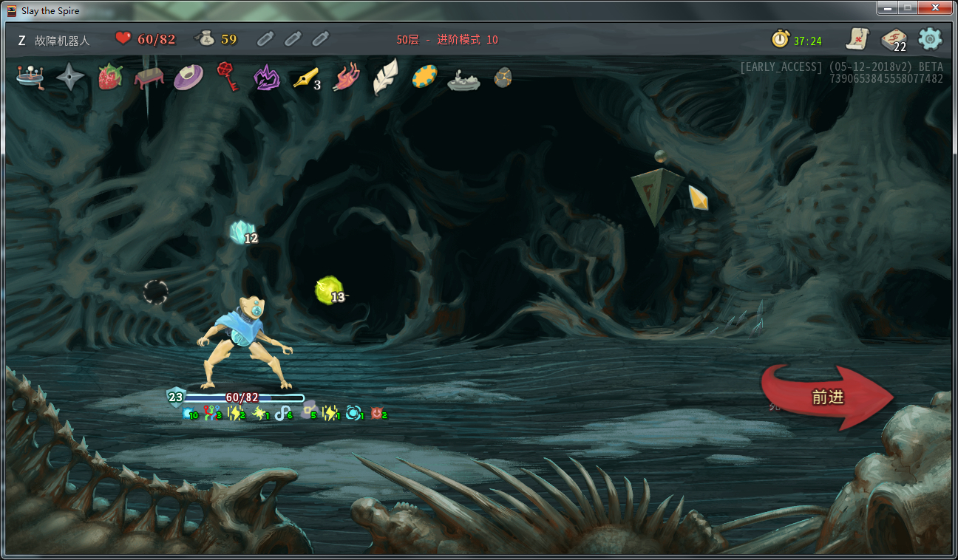View the deck of 22 cards
The height and width of the screenshot is (560, 958).
(893, 39)
